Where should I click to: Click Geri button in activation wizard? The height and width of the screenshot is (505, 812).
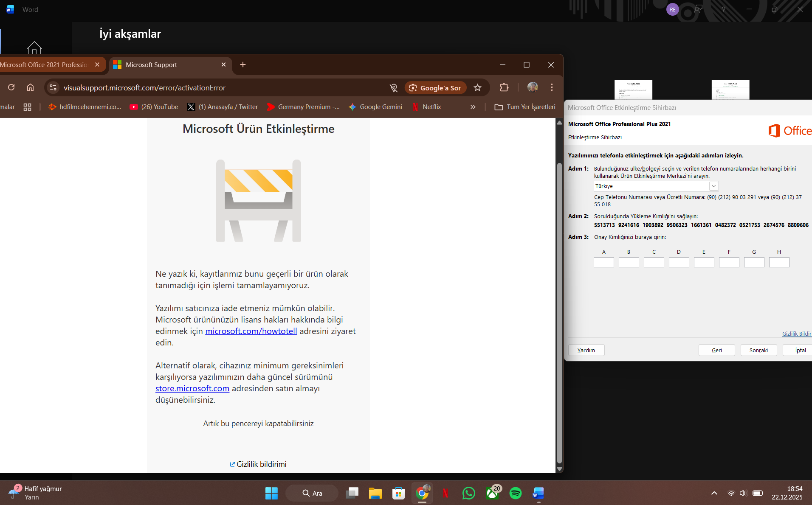point(717,350)
